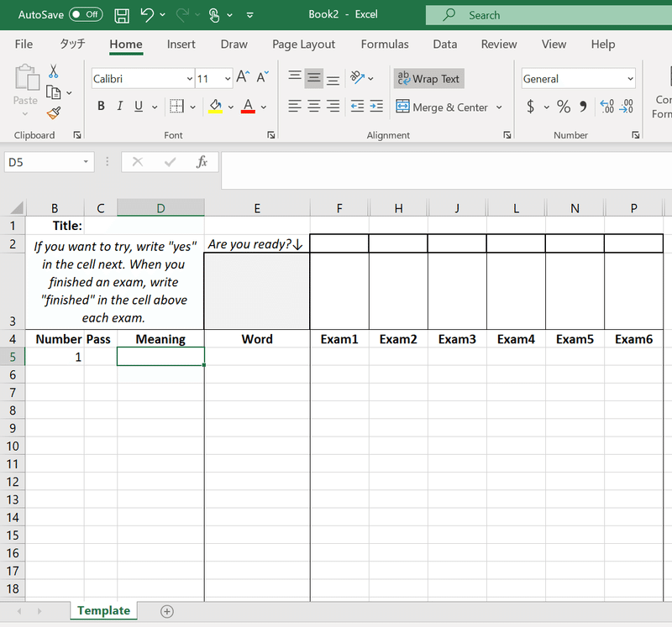Switch to the Data tab
This screenshot has width=672, height=627.
click(445, 44)
